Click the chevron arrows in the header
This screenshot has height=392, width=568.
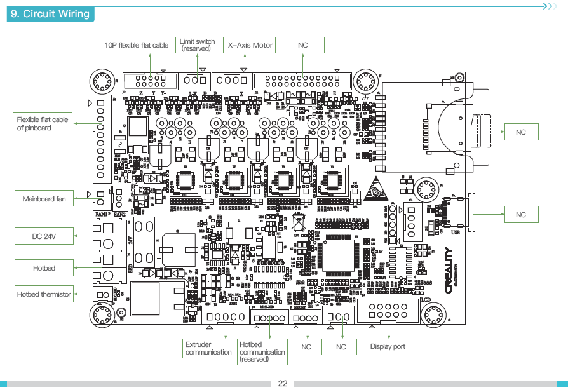pos(550,6)
